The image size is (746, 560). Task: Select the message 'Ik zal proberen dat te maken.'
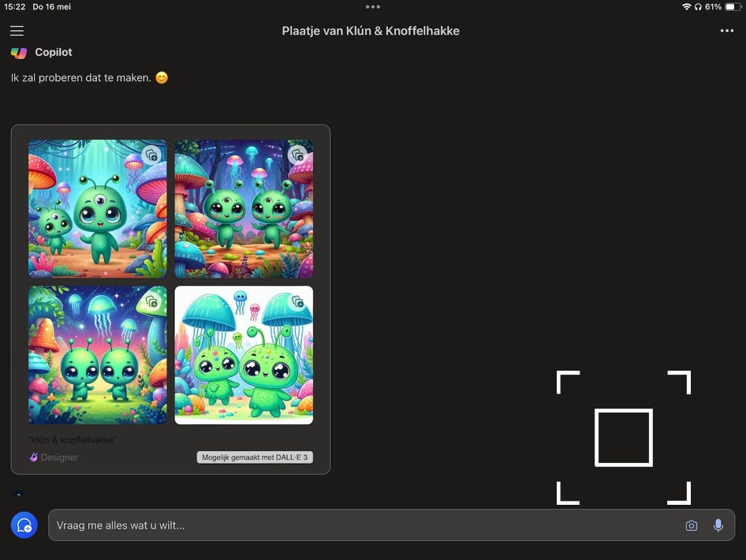pos(81,77)
